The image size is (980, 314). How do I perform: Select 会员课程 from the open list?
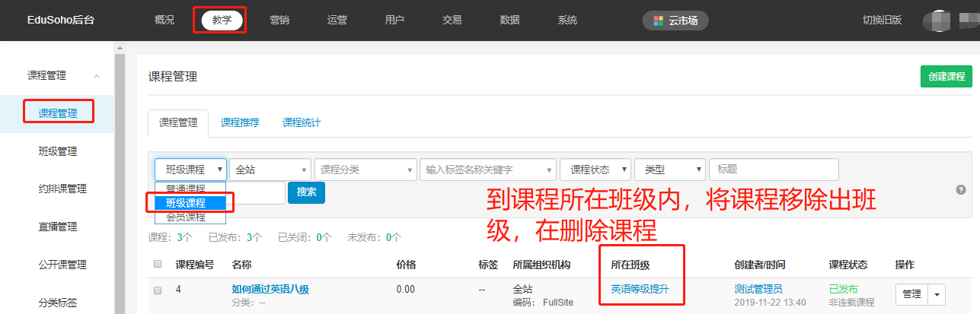click(185, 217)
